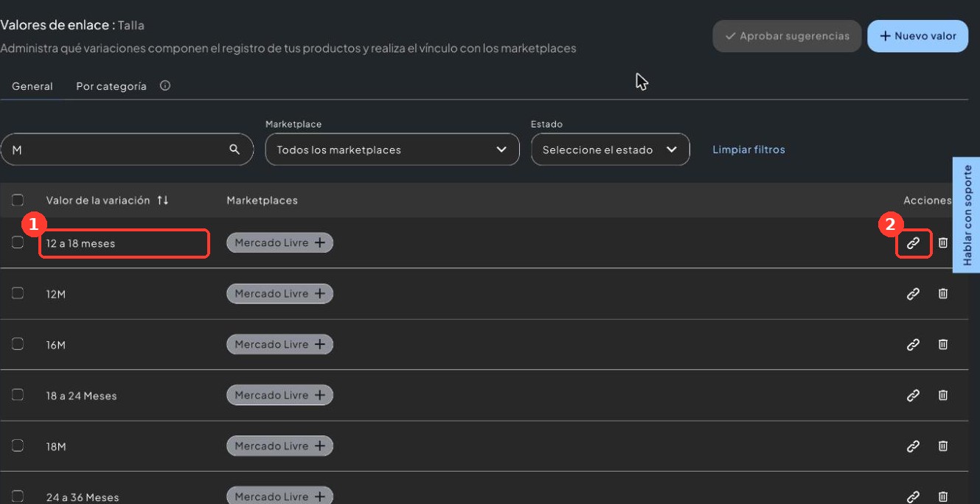This screenshot has width=980, height=504.
Task: Select the 24 a 36 Meses checkbox
Action: [x=18, y=496]
